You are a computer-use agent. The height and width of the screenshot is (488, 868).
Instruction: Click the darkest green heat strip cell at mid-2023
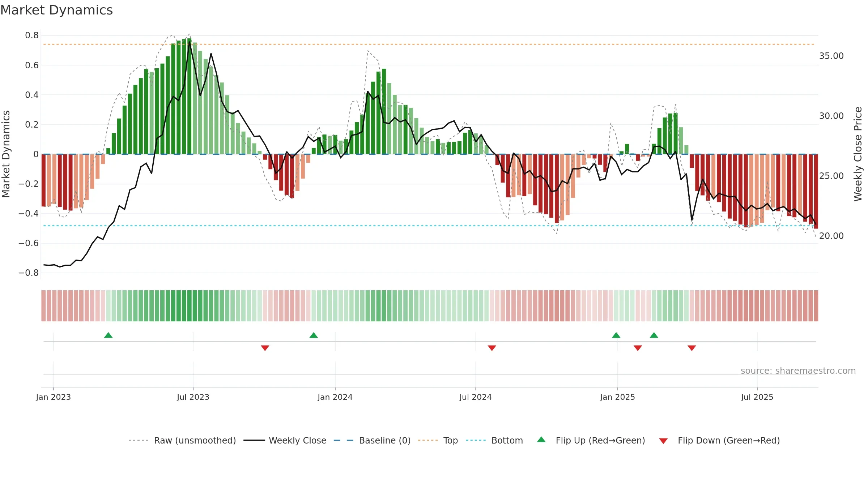coord(189,306)
